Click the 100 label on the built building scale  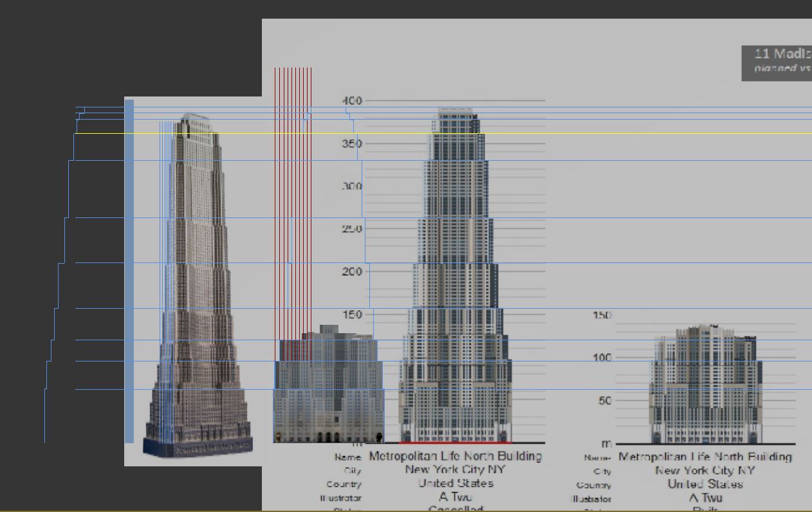(x=602, y=358)
